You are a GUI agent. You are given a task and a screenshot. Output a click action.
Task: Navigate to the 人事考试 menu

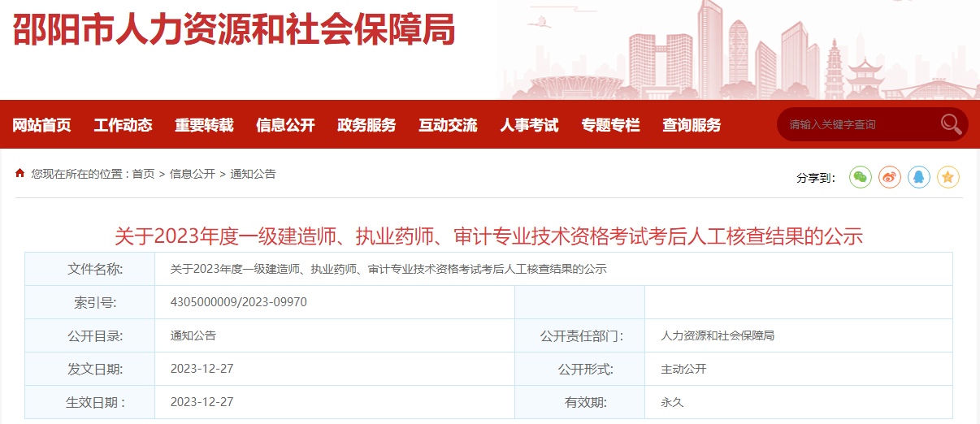(x=529, y=125)
